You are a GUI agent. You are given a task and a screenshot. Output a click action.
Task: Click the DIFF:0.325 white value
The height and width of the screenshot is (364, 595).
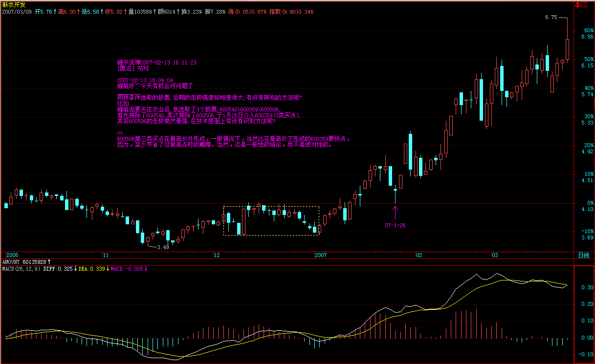[x=58, y=269]
